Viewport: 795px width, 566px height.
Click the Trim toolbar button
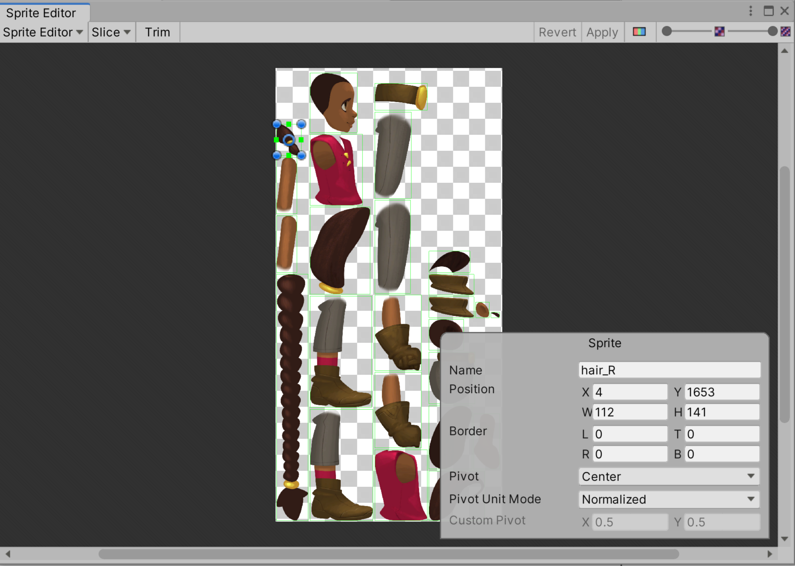pos(157,32)
